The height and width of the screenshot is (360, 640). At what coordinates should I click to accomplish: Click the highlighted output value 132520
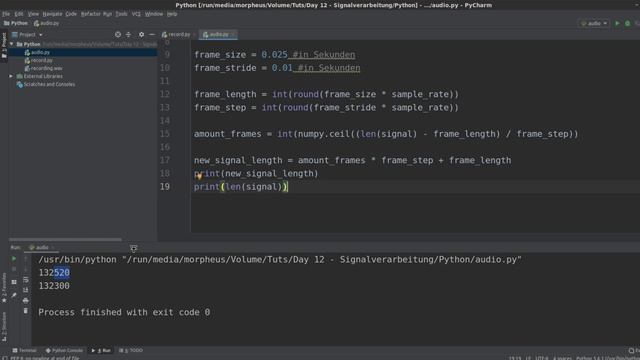coord(54,273)
